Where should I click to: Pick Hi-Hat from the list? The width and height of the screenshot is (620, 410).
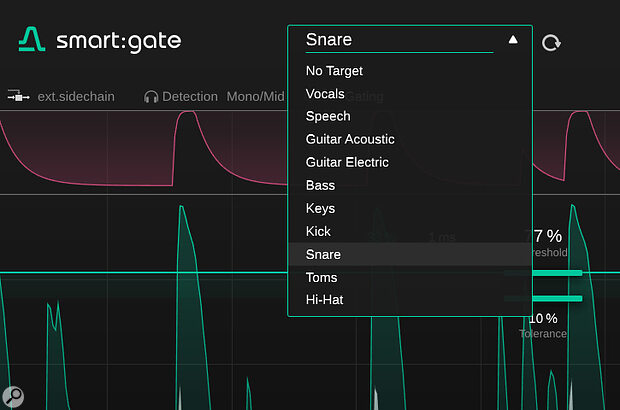pyautogui.click(x=325, y=300)
